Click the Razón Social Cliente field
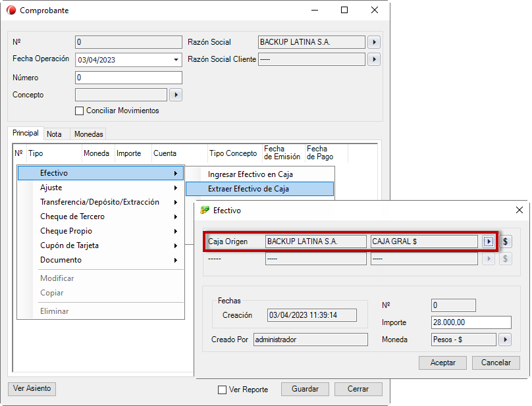This screenshot has height=406, width=532. point(311,59)
